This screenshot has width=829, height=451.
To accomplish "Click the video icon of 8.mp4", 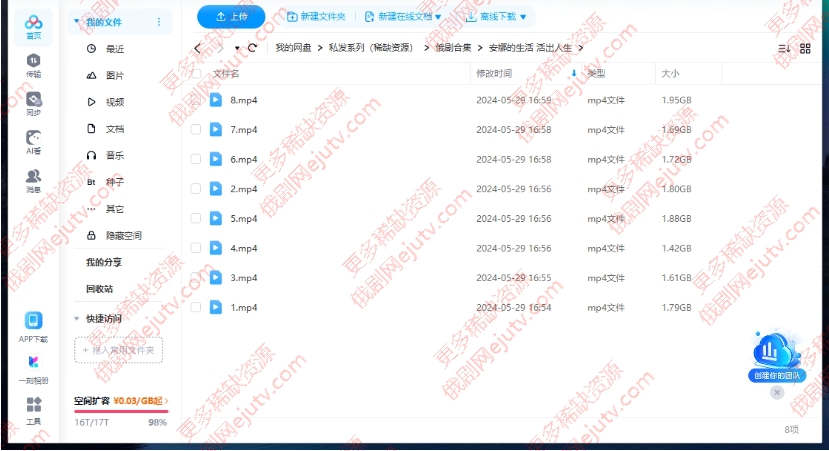I will [216, 100].
